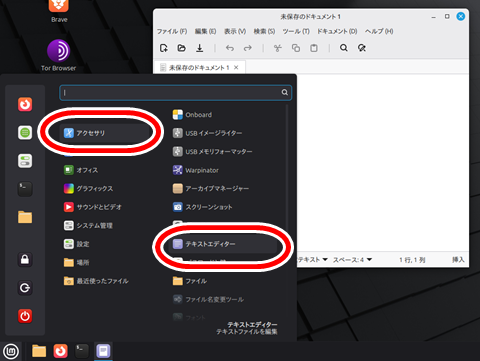Image resolution: width=480 pixels, height=361 pixels.
Task: Click the red power off icon
Action: coord(25,316)
